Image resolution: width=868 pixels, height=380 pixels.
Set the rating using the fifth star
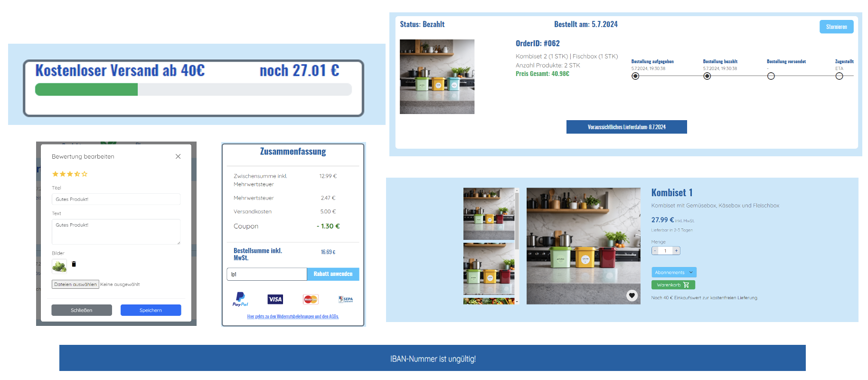(x=85, y=174)
